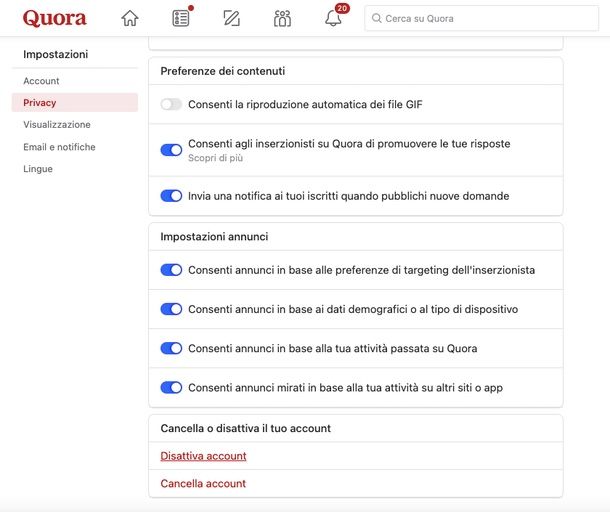The image size is (610, 512).
Task: Turn off notification for new questions toggle
Action: [x=171, y=196]
